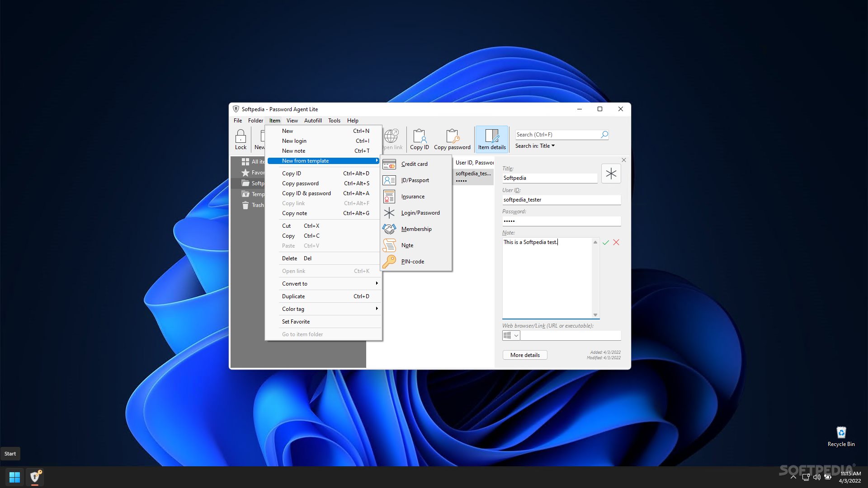Click the User ID field

click(x=561, y=200)
